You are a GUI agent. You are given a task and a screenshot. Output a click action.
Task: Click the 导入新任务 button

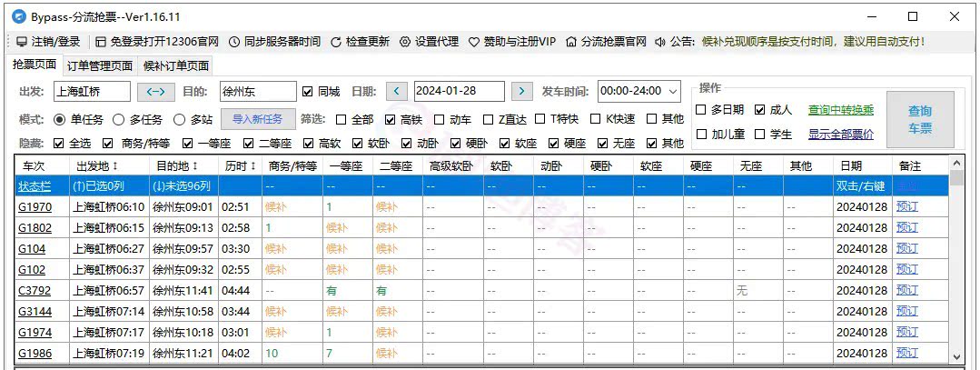tap(257, 119)
